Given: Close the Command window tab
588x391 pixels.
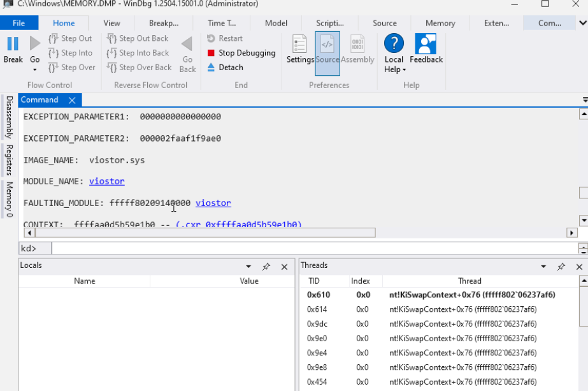Looking at the screenshot, I should click(x=72, y=100).
